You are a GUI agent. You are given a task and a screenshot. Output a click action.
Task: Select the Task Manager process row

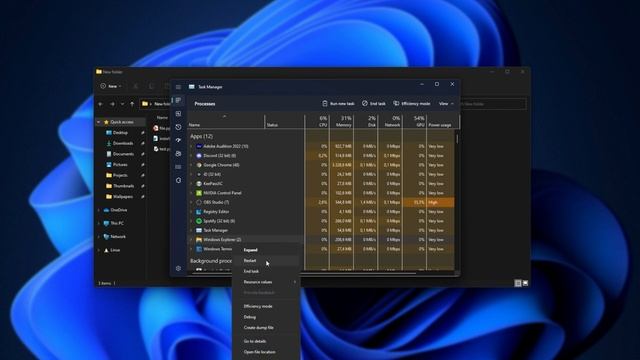(x=321, y=230)
